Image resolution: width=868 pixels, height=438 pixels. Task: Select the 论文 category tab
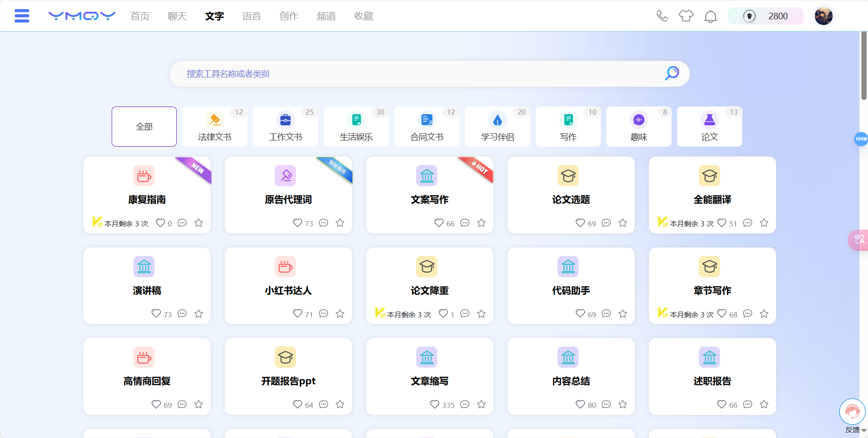pyautogui.click(x=710, y=126)
